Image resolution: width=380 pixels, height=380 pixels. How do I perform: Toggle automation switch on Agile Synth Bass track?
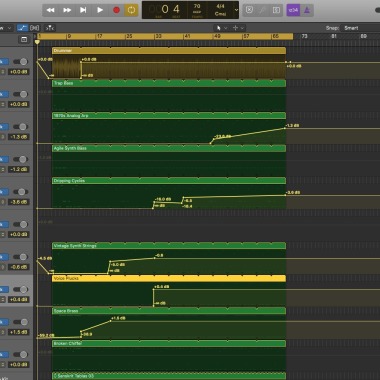pos(20,159)
